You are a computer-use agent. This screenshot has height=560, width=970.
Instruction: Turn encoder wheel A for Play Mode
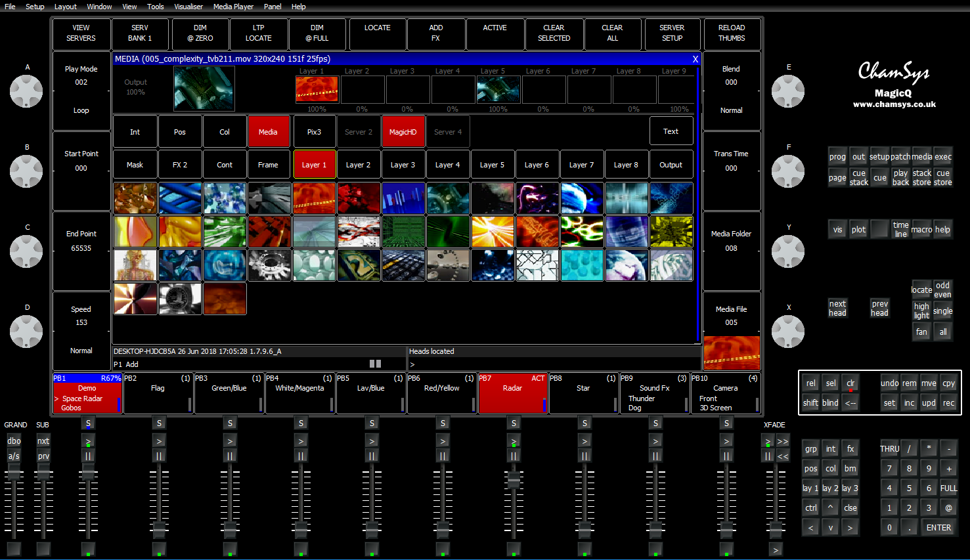point(26,91)
